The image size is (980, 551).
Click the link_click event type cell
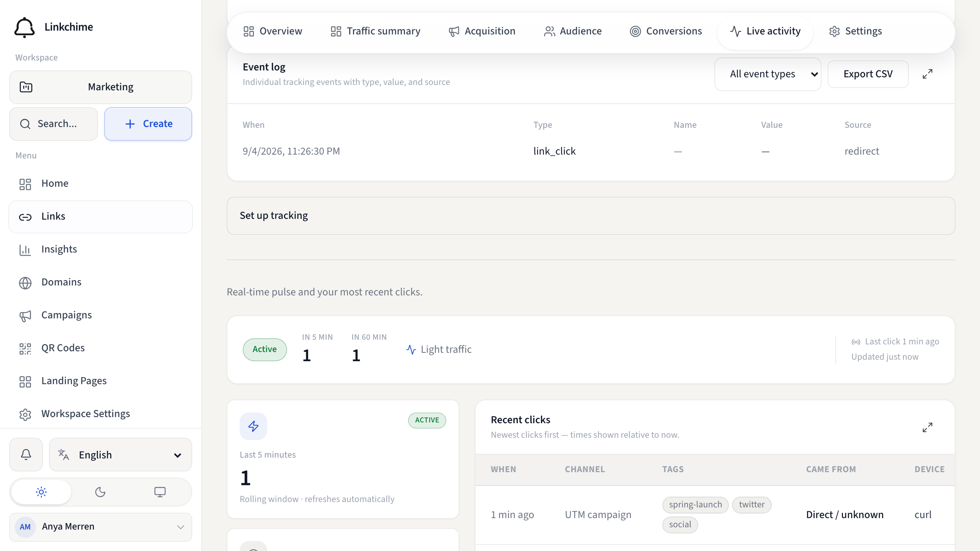click(x=554, y=152)
